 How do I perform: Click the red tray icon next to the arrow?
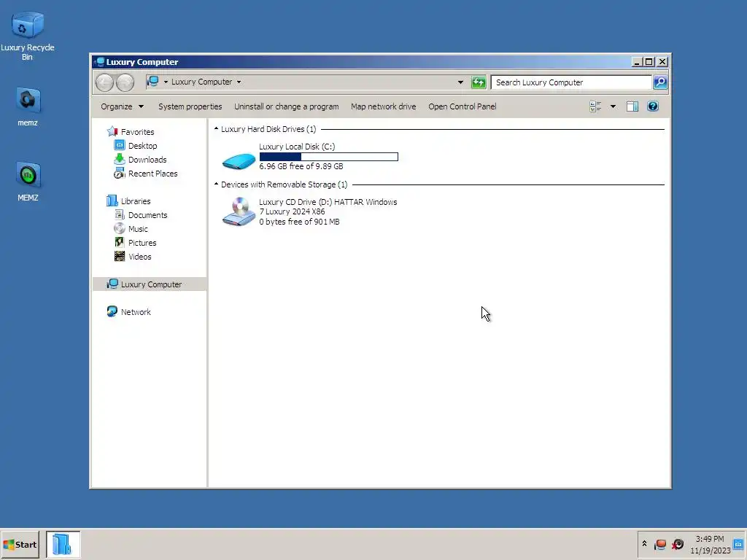pyautogui.click(x=660, y=544)
